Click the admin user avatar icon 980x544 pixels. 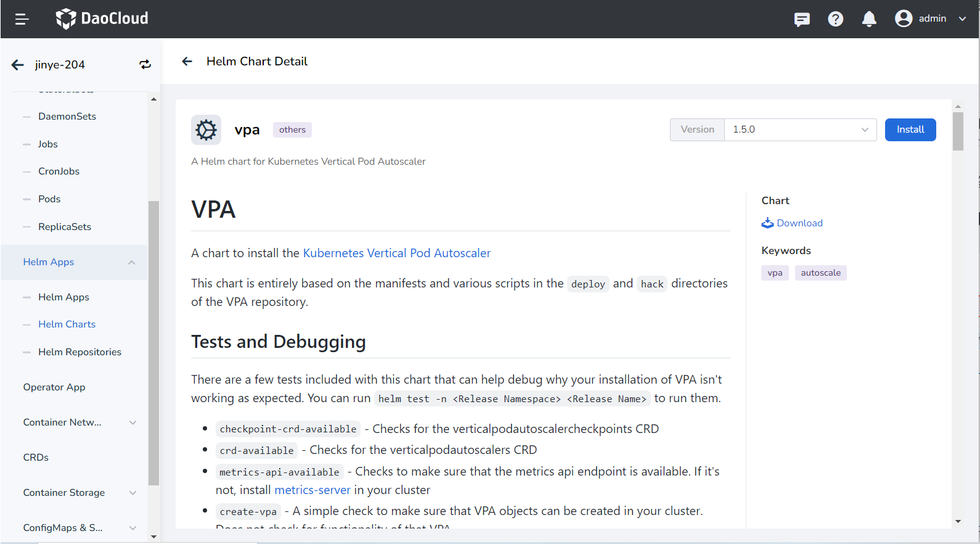point(904,19)
